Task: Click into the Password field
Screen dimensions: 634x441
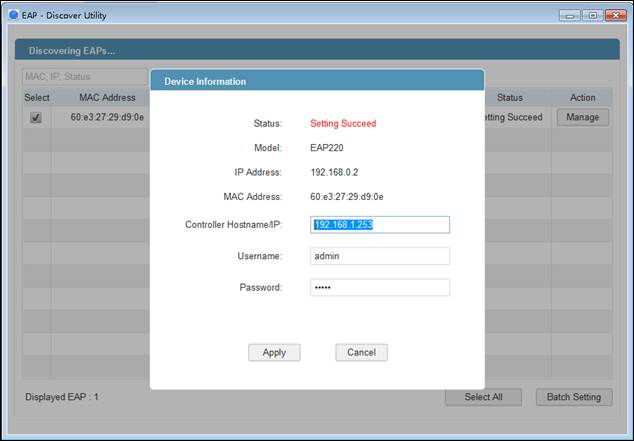Action: tap(380, 287)
